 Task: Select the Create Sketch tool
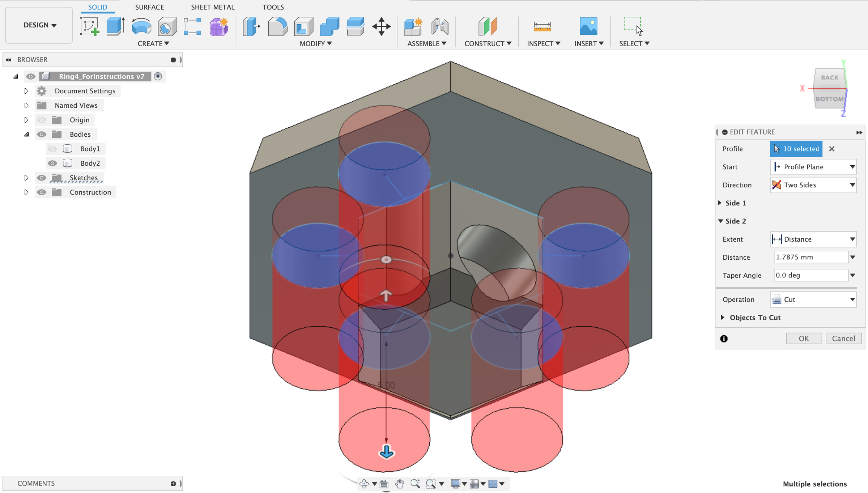click(89, 27)
